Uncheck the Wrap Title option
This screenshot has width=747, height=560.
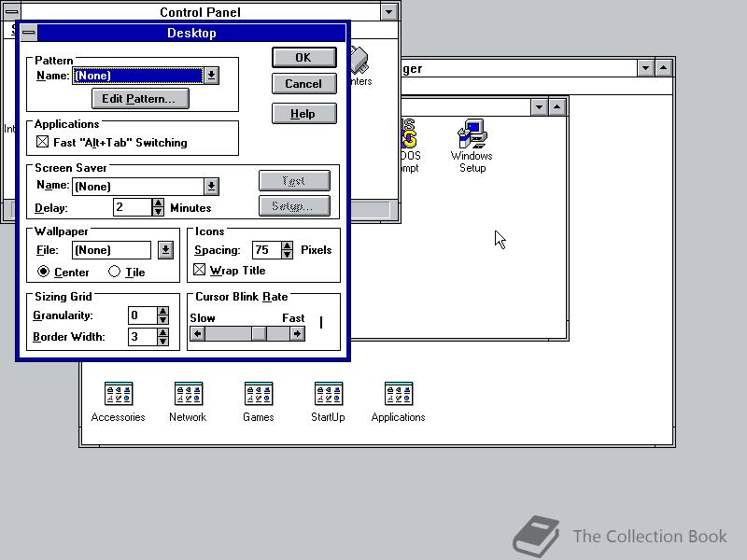tap(200, 270)
